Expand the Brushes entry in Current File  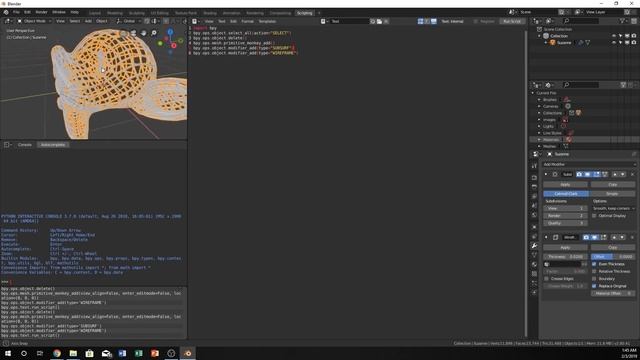pos(539,100)
